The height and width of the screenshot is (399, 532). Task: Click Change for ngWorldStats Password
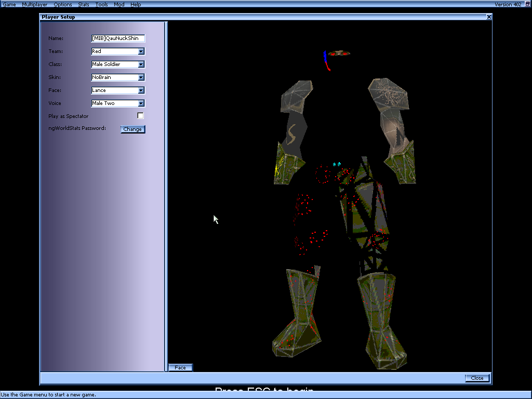click(x=132, y=129)
